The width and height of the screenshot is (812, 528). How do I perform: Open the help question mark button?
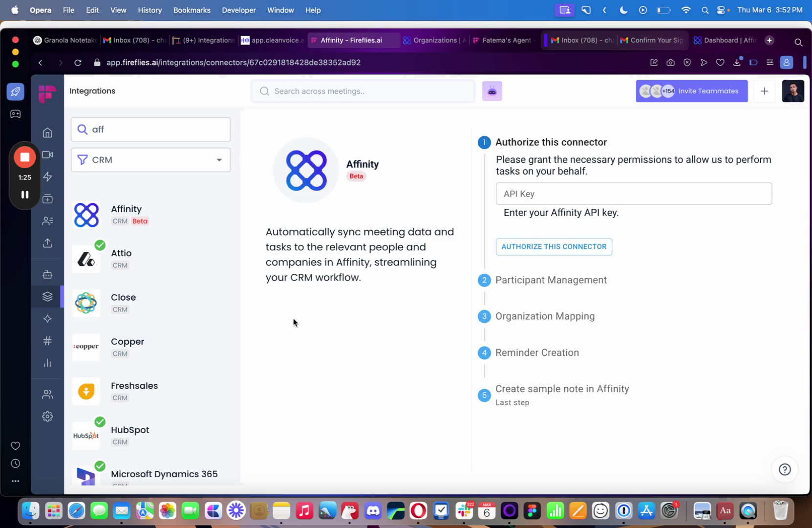[785, 469]
